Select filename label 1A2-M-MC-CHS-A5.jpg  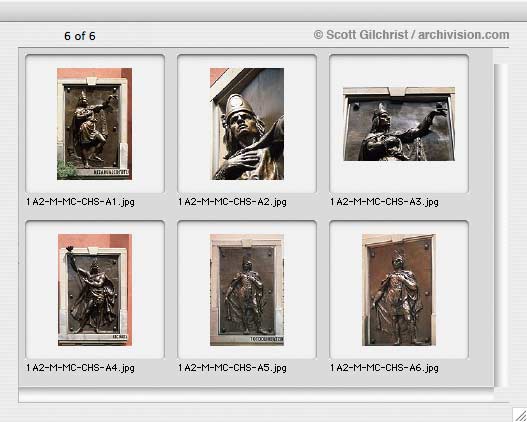232,368
